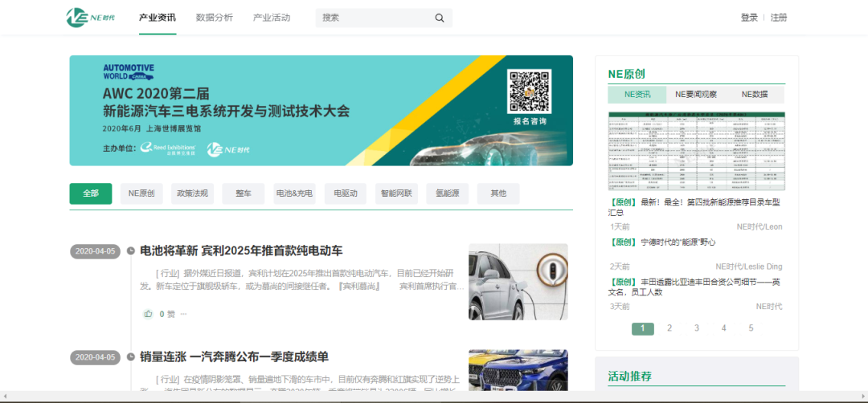868x403 pixels.
Task: Select the 电驱动 category filter
Action: point(346,193)
